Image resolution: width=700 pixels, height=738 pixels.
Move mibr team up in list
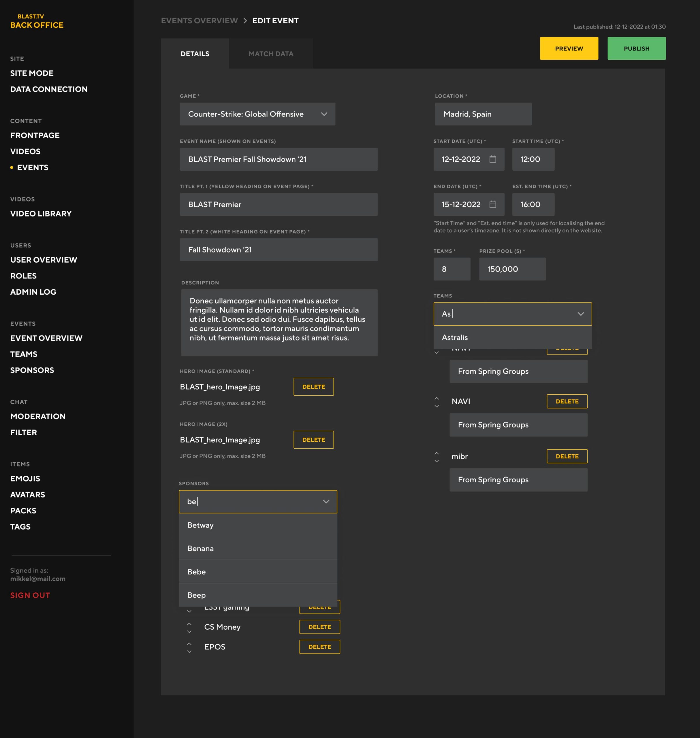click(x=436, y=453)
